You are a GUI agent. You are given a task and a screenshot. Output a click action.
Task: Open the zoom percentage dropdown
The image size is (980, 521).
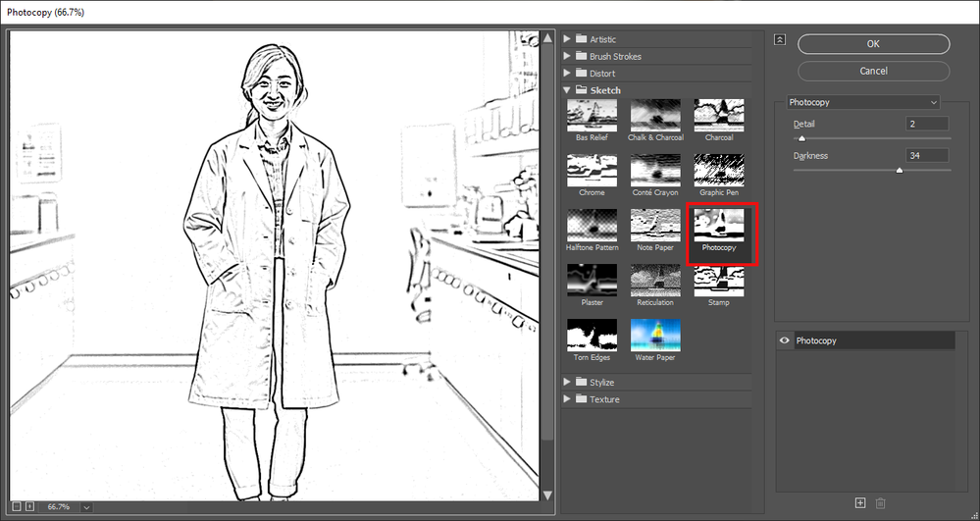[86, 506]
